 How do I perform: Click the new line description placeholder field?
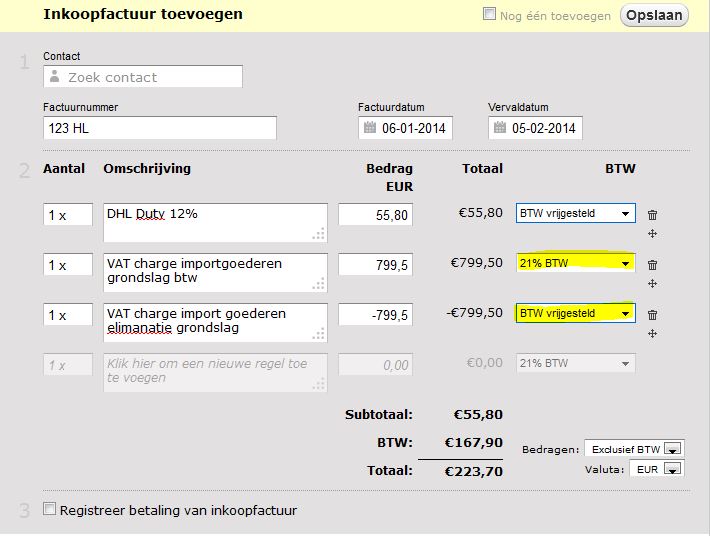[215, 371]
